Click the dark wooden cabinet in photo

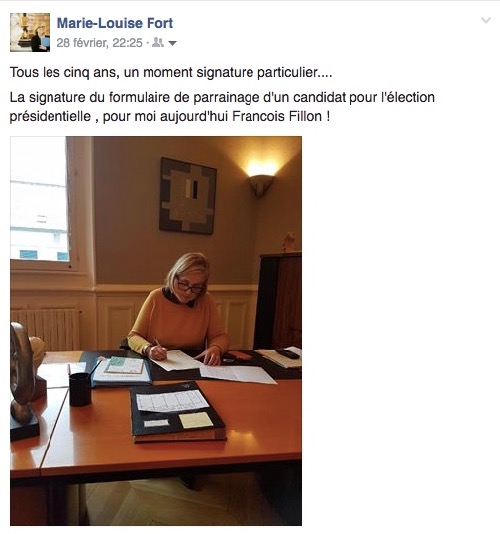278,301
